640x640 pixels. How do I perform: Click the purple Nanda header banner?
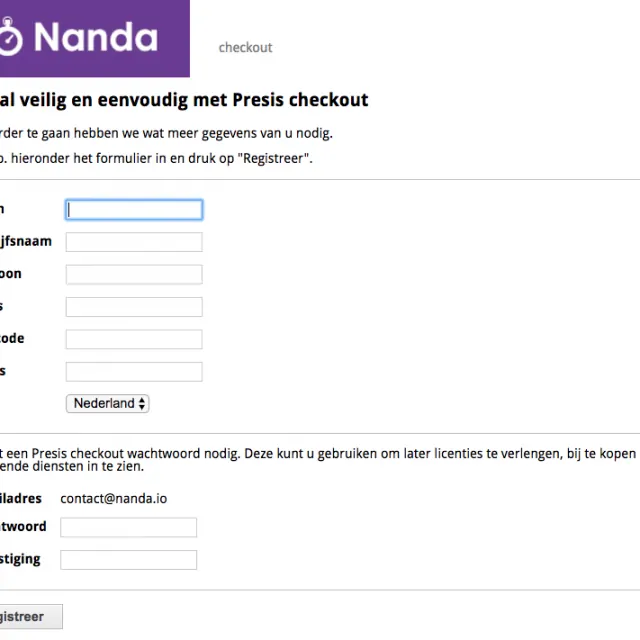(95, 38)
